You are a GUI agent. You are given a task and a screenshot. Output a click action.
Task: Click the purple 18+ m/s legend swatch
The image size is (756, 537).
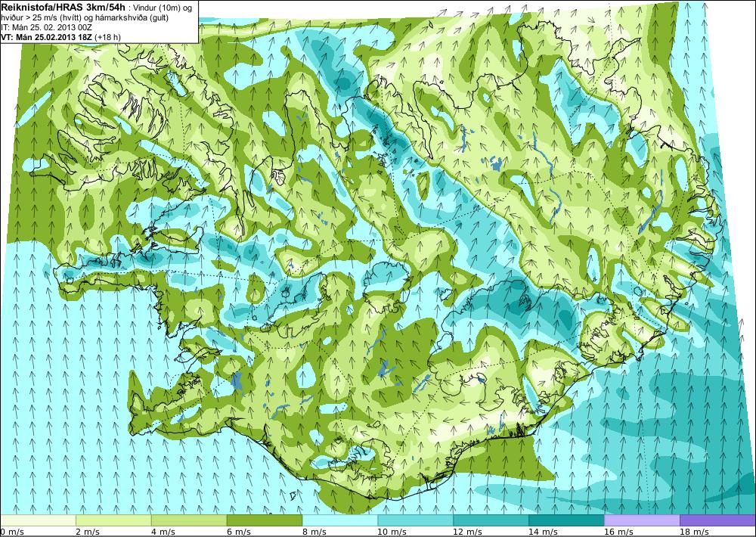717,520
